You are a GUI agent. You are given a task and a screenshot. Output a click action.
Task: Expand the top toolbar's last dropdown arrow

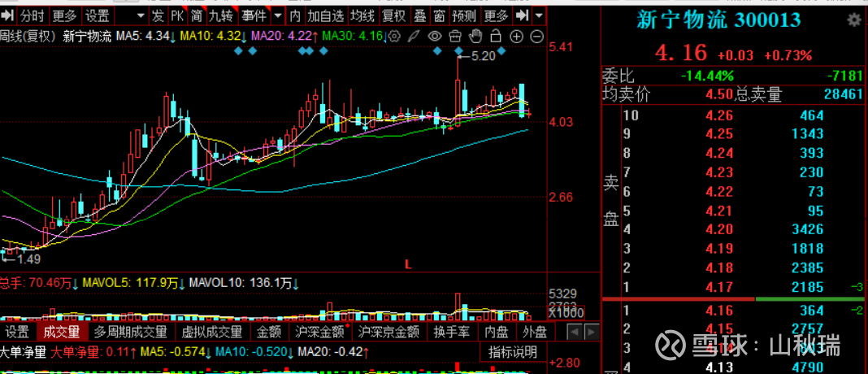(x=539, y=15)
